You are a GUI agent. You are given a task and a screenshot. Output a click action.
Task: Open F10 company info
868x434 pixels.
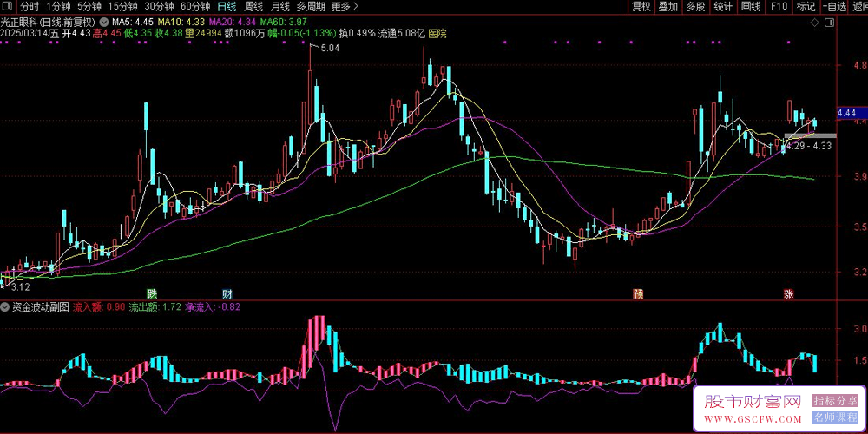779,7
